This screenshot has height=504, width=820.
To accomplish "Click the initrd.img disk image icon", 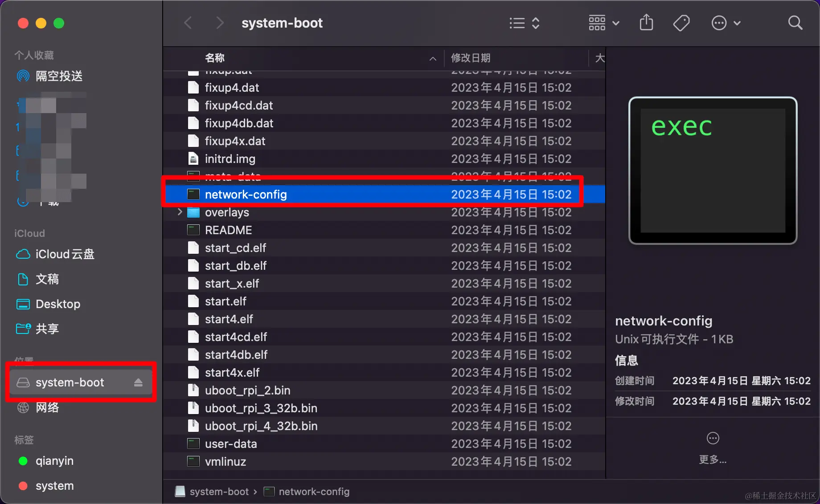I will (193, 159).
